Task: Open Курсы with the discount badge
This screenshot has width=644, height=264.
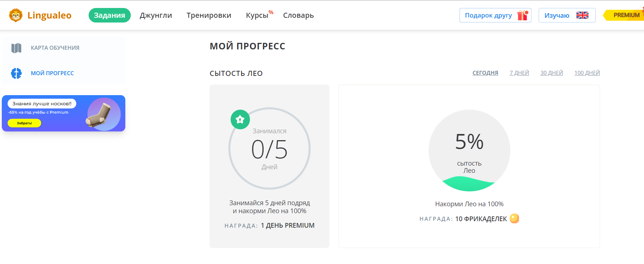Action: (x=257, y=15)
